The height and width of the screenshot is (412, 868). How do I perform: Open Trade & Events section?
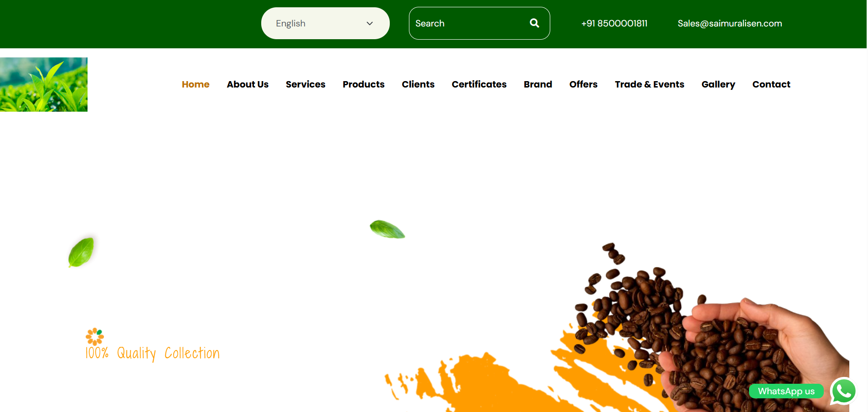[649, 84]
